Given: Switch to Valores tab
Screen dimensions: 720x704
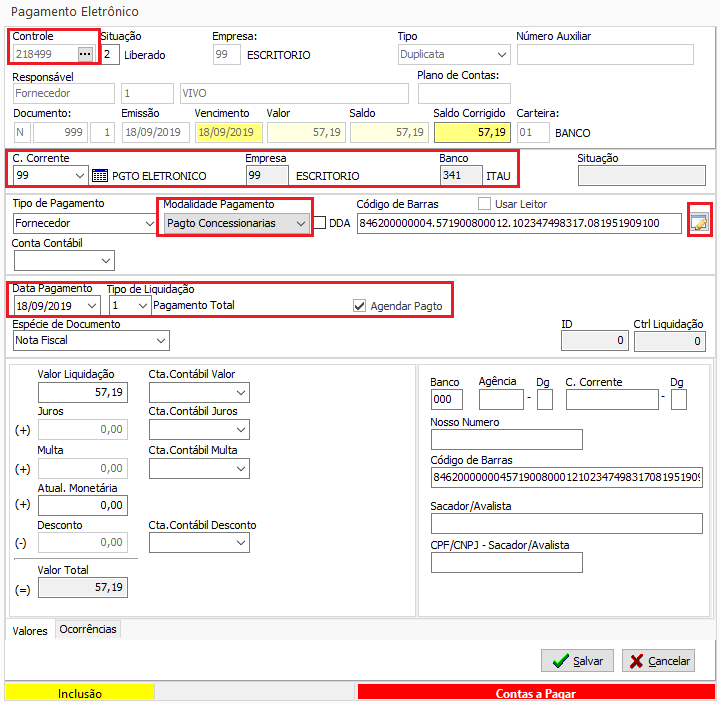Looking at the screenshot, I should [30, 631].
